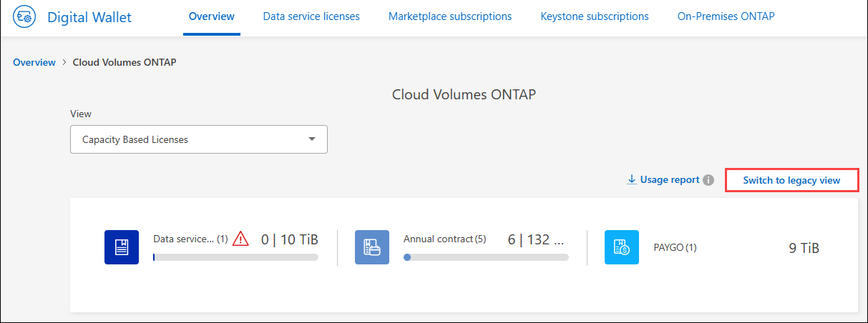868x323 pixels.
Task: Click the Overview breadcrumb link
Action: (34, 62)
